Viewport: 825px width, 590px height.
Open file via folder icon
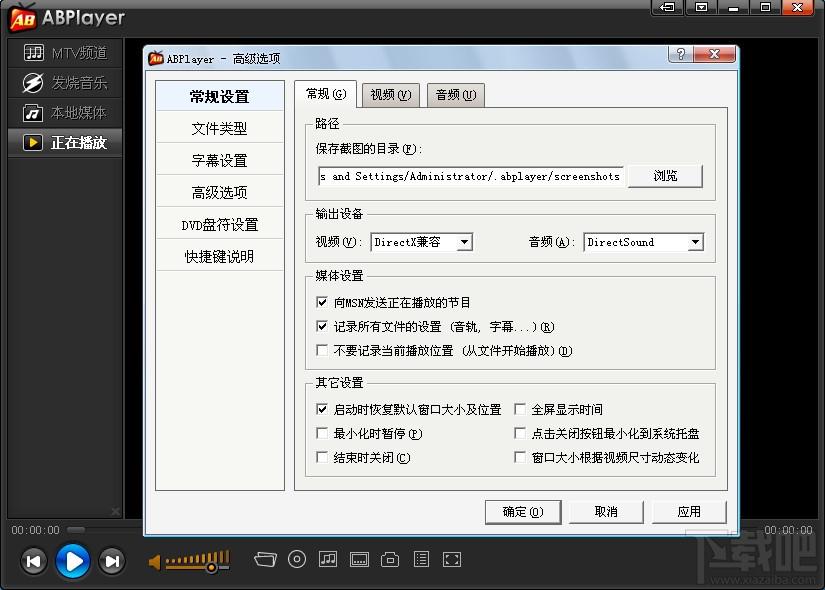pos(265,559)
